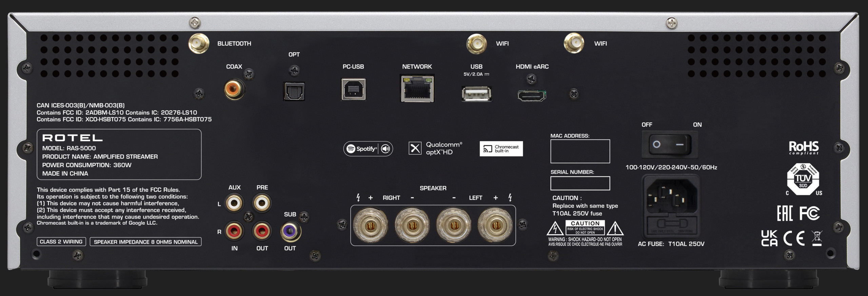Click the Qualcomm aptX HD logo
The width and height of the screenshot is (868, 296).
pyautogui.click(x=435, y=148)
